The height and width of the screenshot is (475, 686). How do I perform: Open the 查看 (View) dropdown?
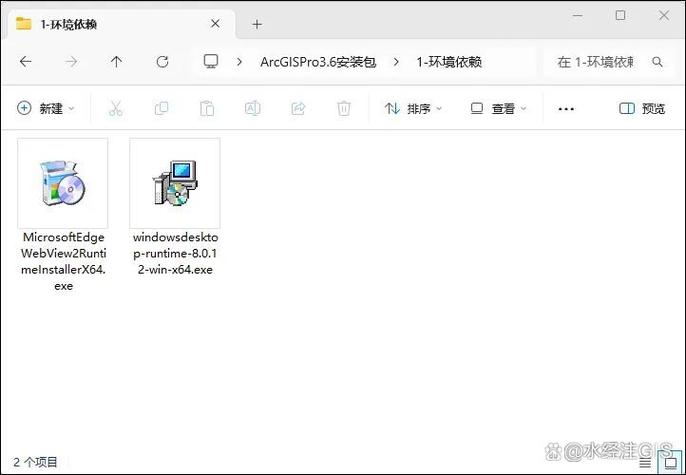tap(498, 108)
